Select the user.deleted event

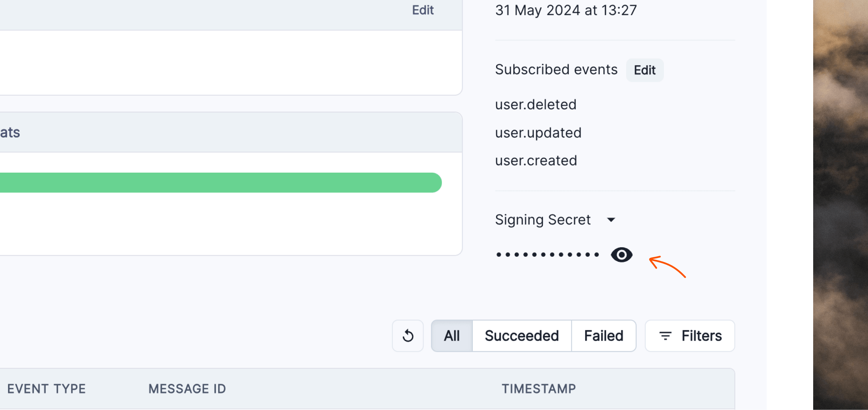[x=536, y=105]
